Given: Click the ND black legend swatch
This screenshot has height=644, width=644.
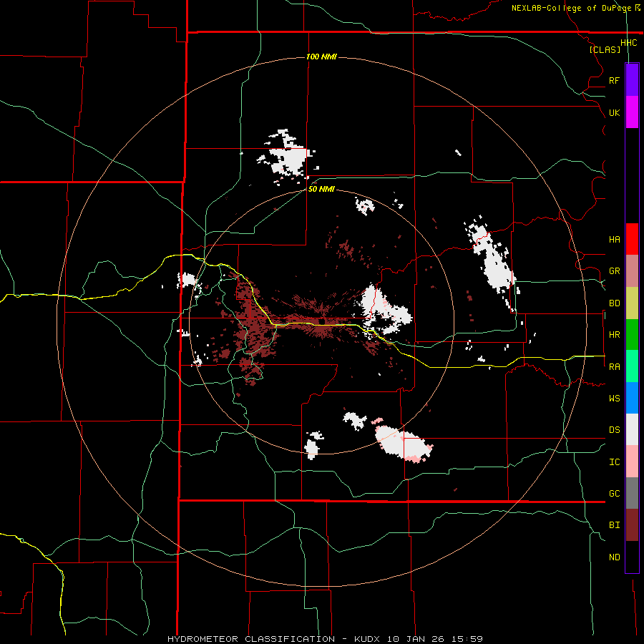Looking at the screenshot, I should (x=632, y=557).
